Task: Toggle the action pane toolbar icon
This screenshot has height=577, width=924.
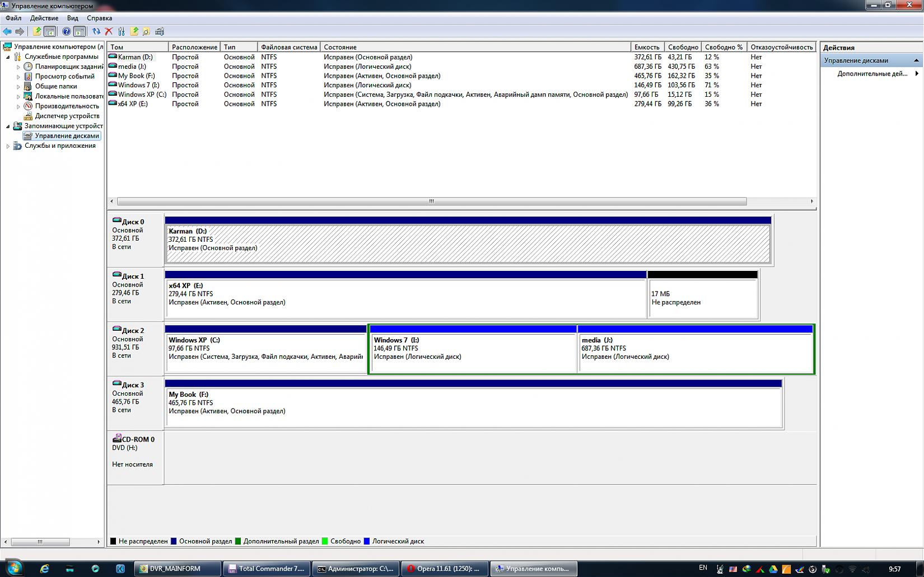Action: 80,32
